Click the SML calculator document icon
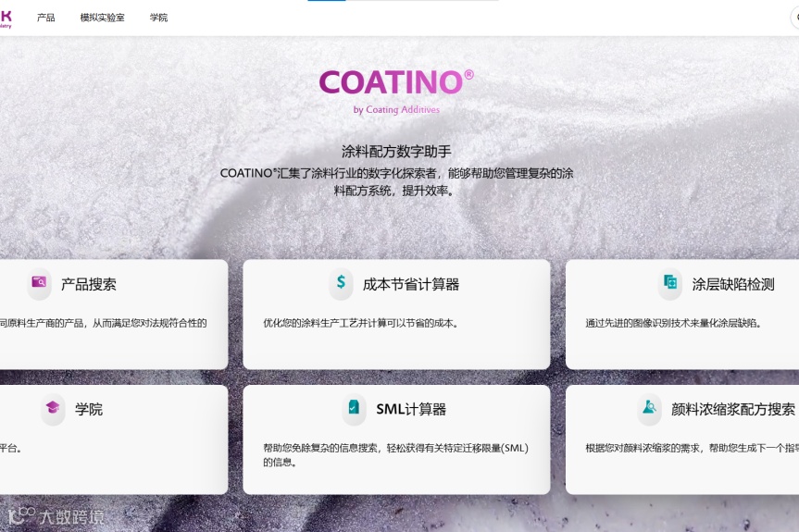Screen dimensions: 799x532 coord(354,407)
